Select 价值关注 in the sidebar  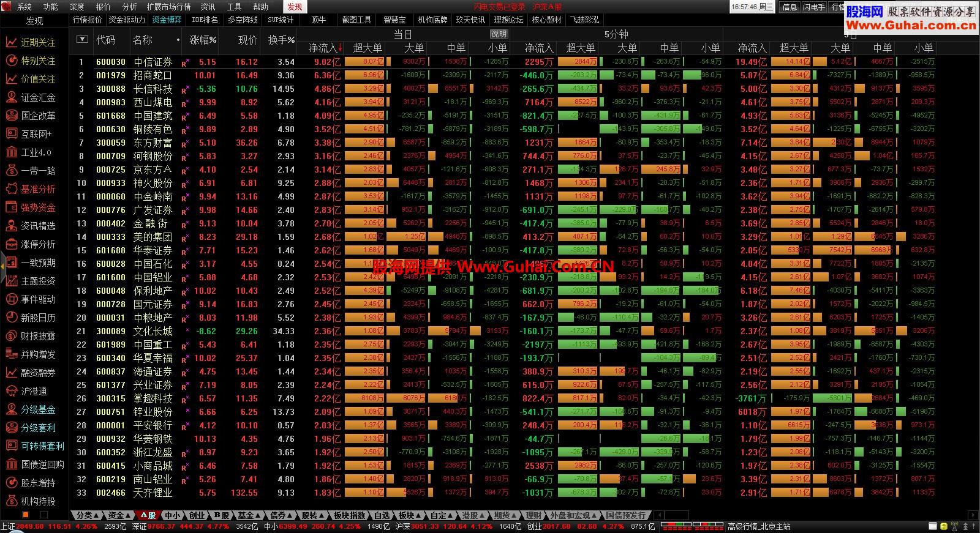[x=31, y=79]
